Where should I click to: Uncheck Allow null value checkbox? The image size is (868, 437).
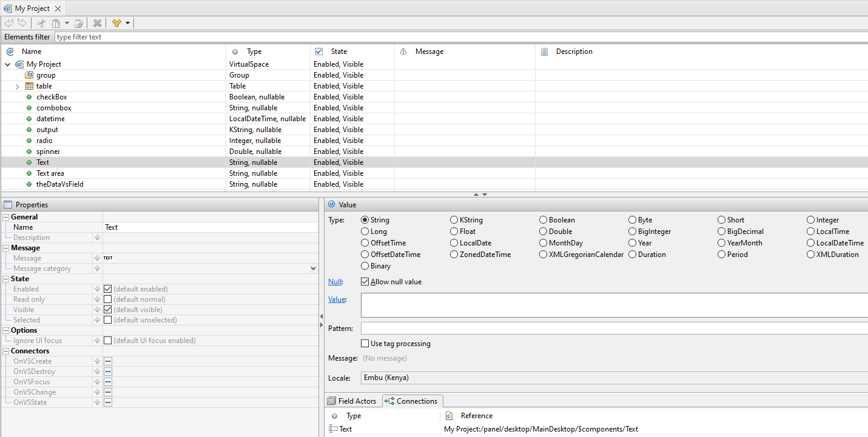[x=365, y=282]
